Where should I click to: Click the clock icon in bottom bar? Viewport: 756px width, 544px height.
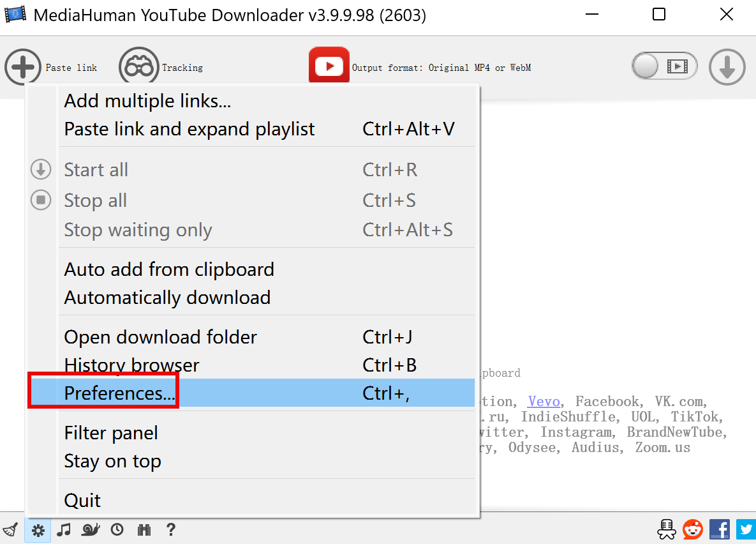(117, 529)
